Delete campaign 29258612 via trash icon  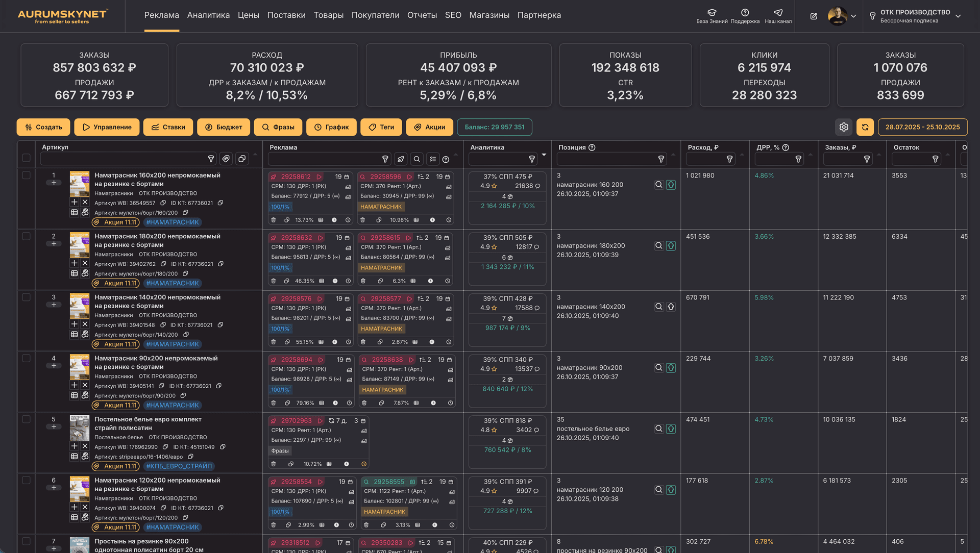coord(274,220)
